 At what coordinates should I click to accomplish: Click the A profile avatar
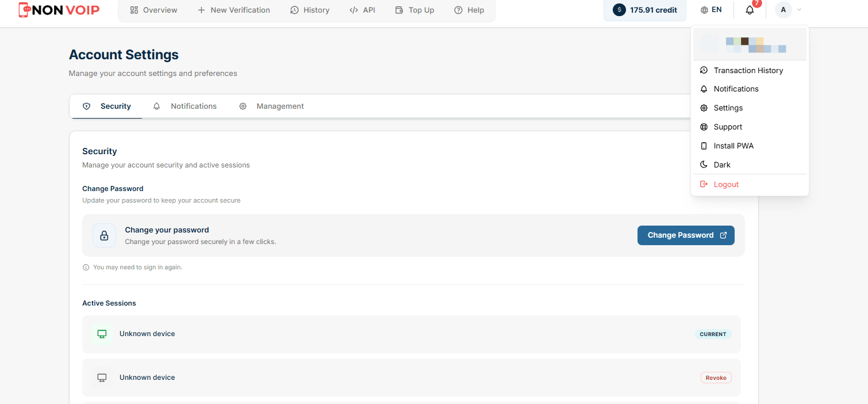click(783, 10)
